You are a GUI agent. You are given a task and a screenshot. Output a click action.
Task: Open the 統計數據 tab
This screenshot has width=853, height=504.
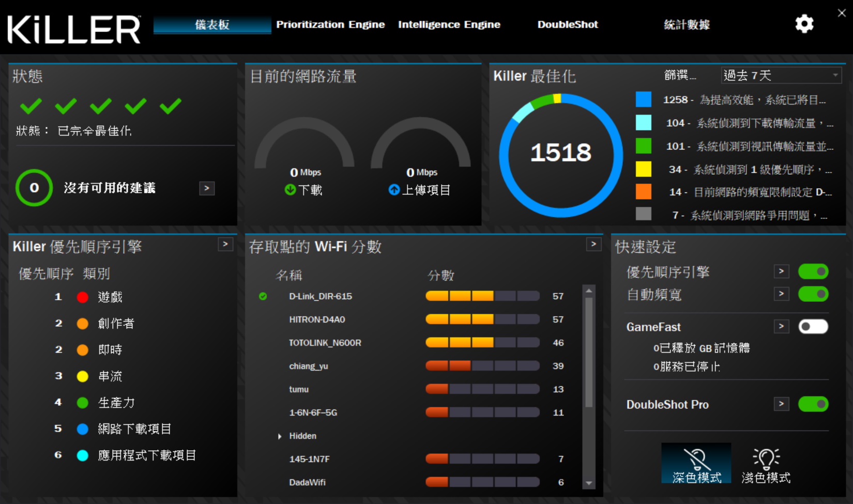[687, 24]
